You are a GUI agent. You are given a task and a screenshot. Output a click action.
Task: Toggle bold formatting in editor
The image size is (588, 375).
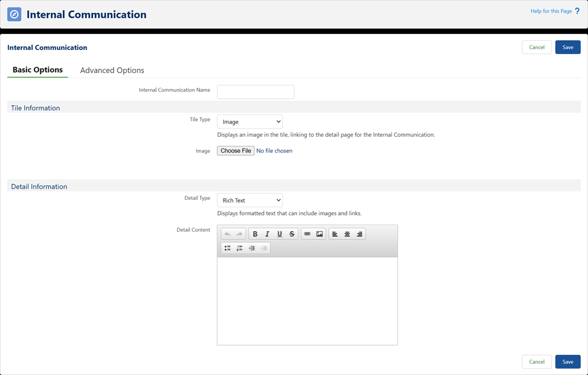[255, 234]
